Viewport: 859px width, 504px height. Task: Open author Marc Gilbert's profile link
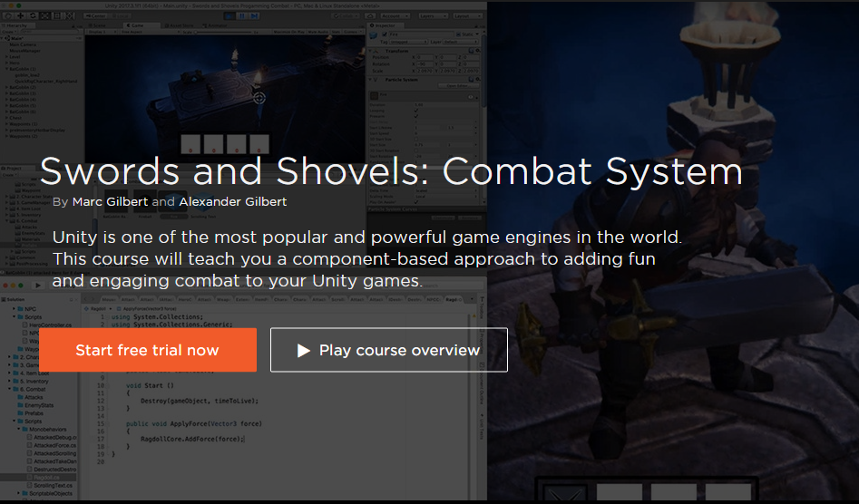(110, 202)
